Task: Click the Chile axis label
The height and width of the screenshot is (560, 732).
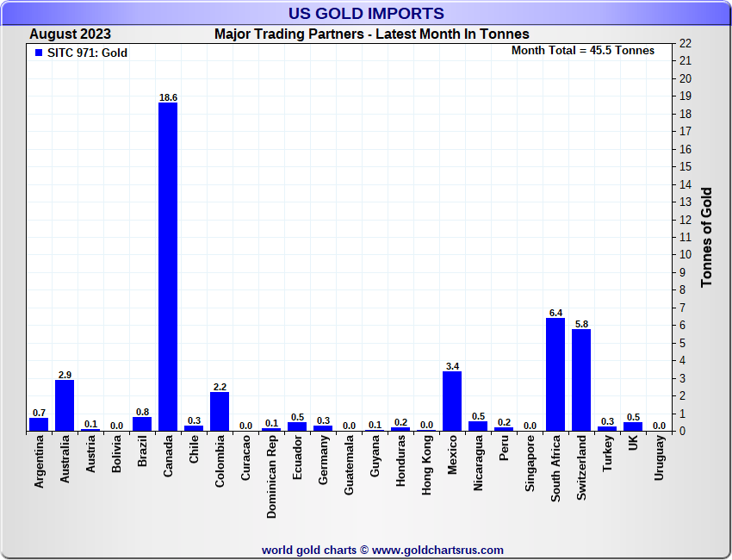Action: click(x=194, y=450)
